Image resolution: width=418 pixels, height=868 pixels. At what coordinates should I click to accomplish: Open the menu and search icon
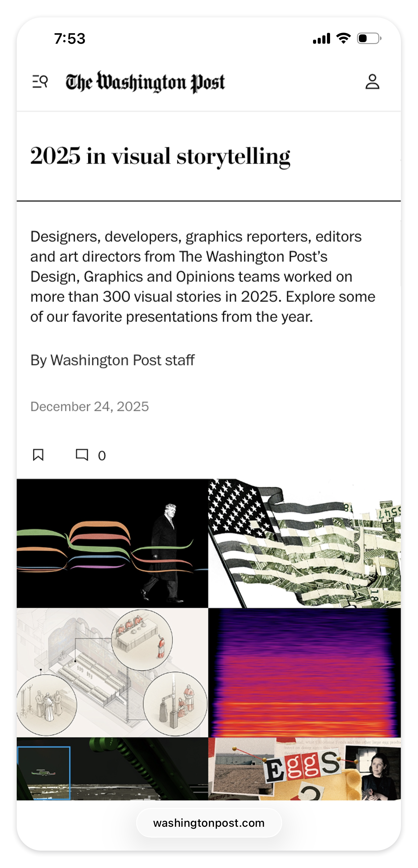(x=40, y=82)
